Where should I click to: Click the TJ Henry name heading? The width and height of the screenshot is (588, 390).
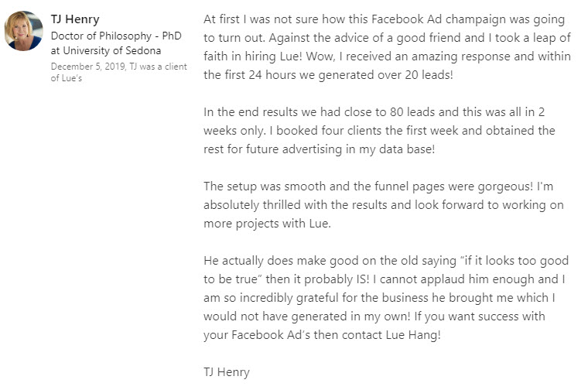[x=75, y=19]
